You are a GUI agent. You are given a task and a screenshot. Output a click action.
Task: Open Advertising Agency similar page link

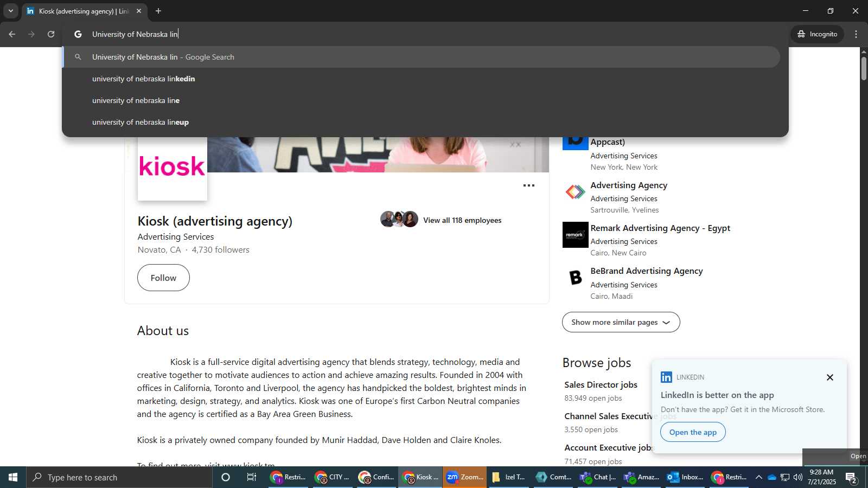point(629,185)
